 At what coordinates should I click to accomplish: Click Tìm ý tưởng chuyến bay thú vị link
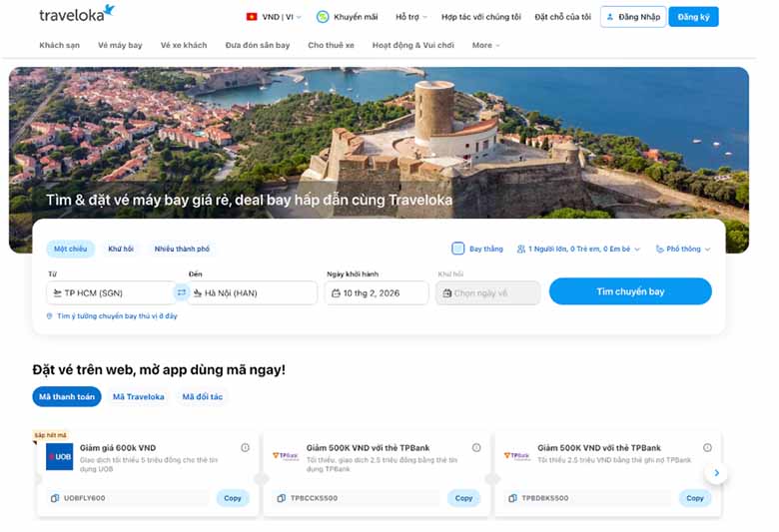point(117,316)
